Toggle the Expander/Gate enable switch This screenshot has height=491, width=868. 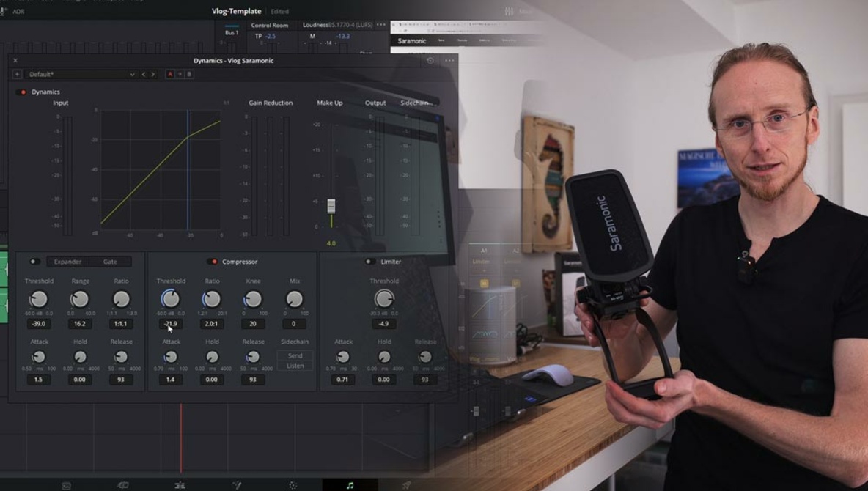[34, 262]
